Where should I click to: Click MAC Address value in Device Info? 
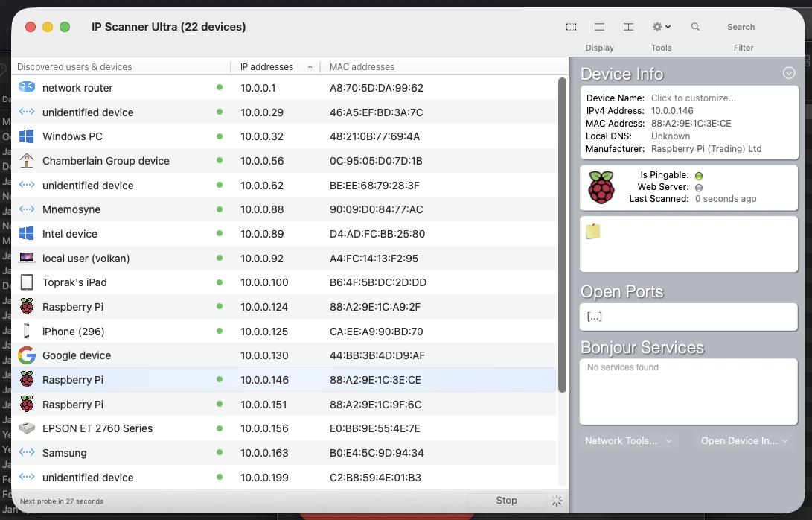(x=691, y=124)
